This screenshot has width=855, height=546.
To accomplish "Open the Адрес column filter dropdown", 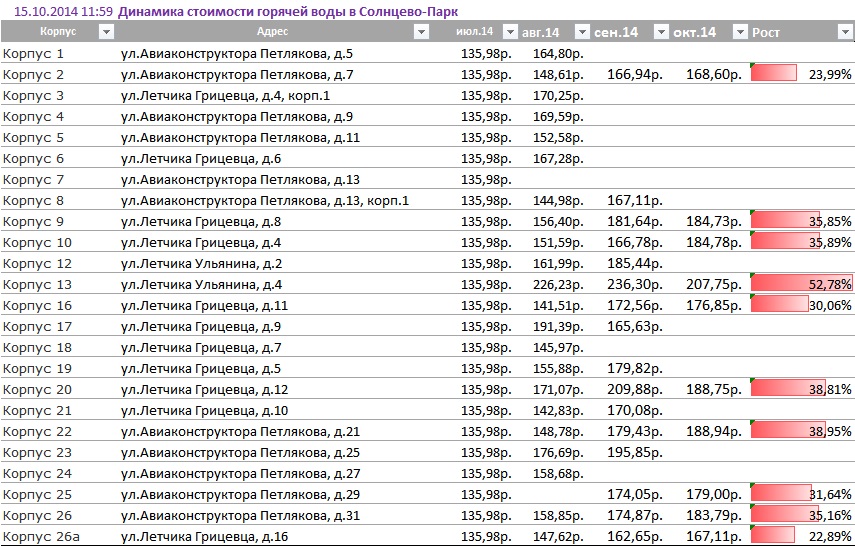I will [x=421, y=32].
